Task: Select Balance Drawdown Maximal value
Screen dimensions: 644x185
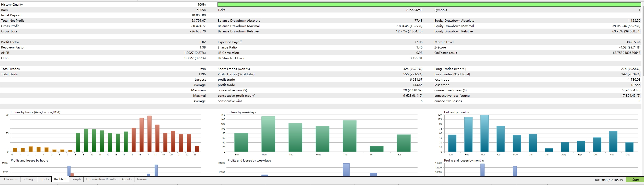Action: [409, 26]
